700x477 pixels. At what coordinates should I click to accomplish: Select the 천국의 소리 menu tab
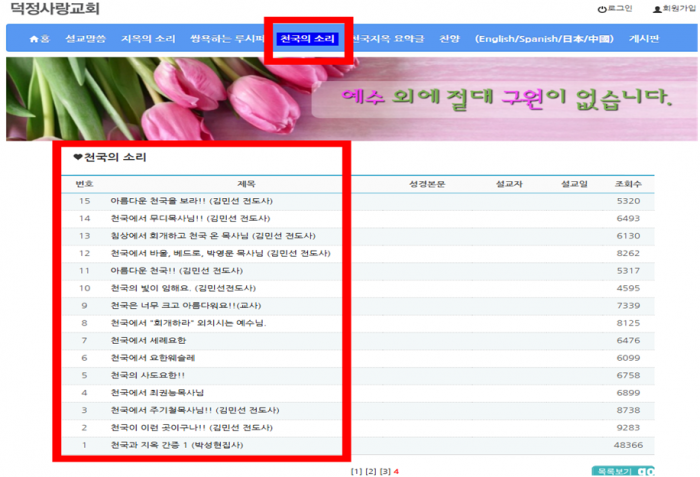click(x=307, y=39)
